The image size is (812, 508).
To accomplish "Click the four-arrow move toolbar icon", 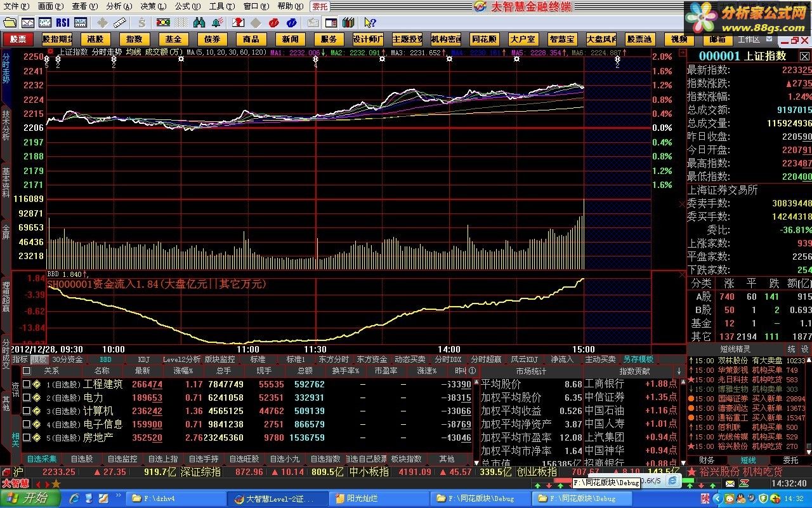I will click(102, 22).
